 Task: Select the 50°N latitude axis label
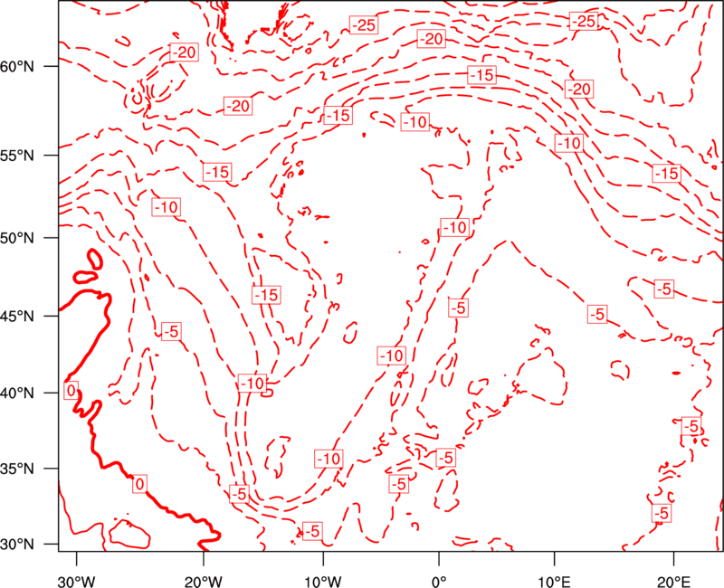[17, 239]
